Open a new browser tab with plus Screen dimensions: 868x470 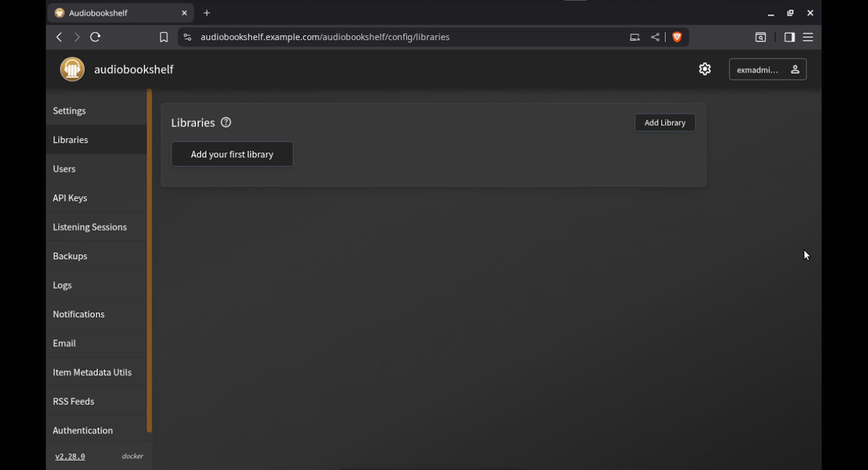tap(207, 13)
